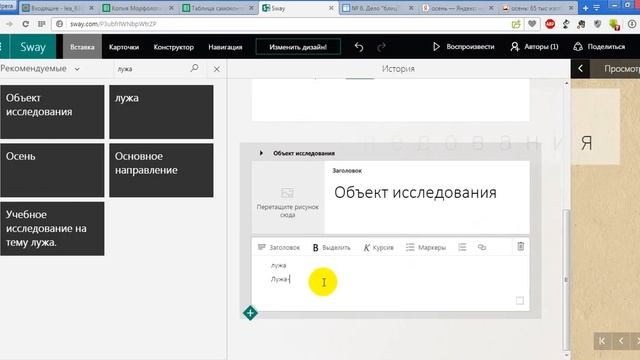This screenshot has width=640, height=360.
Task: Open the Sway app launcher menu
Action: 2,47
